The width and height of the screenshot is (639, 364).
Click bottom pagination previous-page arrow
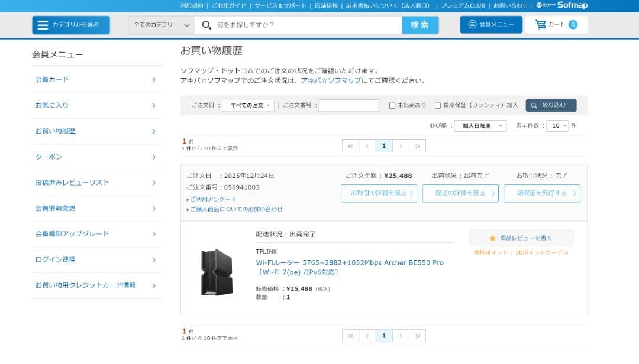[x=367, y=336]
